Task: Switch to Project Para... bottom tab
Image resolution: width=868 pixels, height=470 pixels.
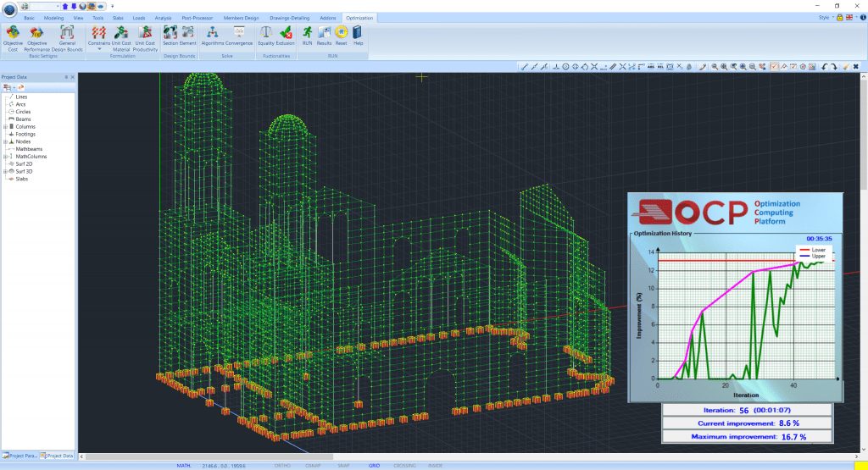Action: [x=19, y=456]
